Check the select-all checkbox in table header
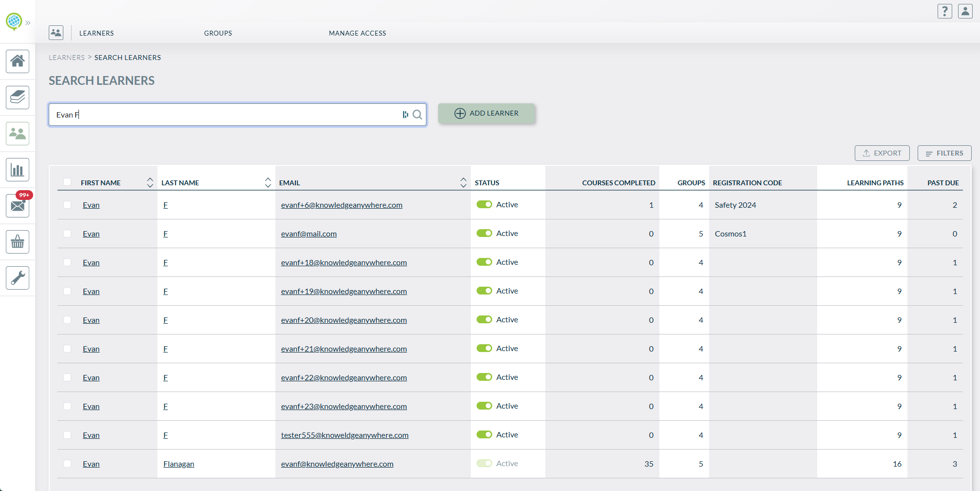 click(x=67, y=182)
